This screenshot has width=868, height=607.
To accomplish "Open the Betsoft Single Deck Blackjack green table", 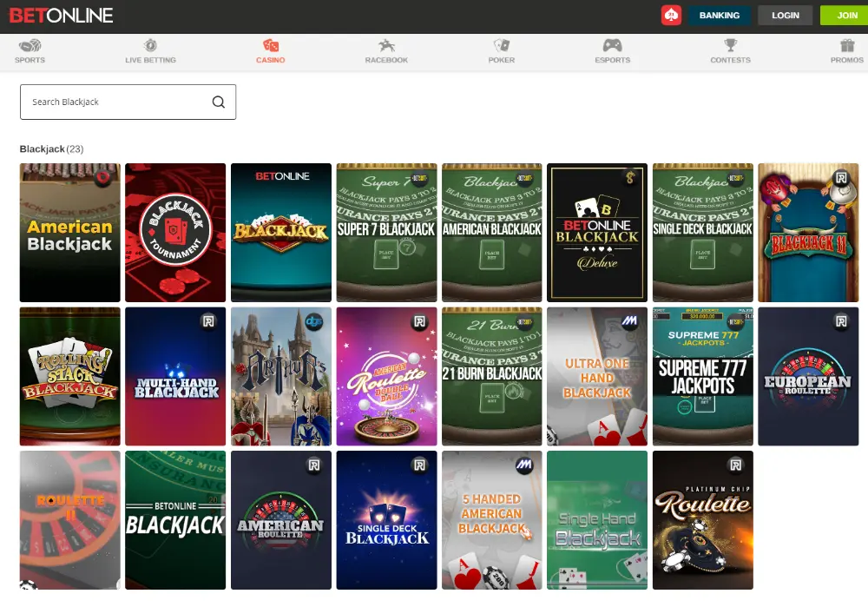I will point(703,233).
